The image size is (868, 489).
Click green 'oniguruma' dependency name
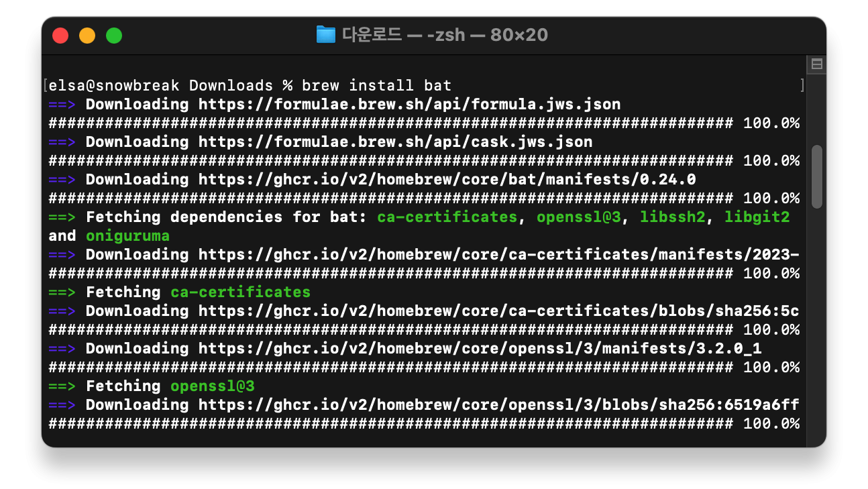pyautogui.click(x=127, y=236)
